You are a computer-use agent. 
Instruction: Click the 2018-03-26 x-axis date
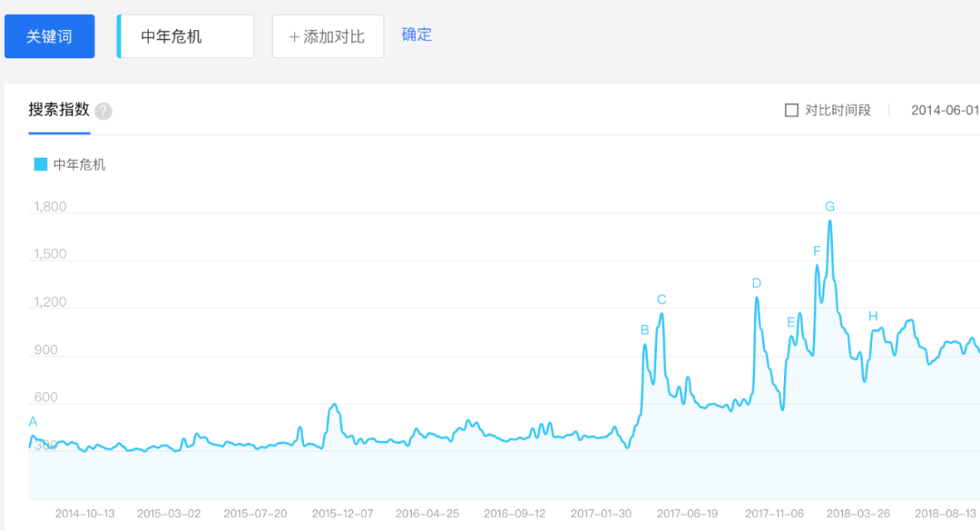(858, 514)
